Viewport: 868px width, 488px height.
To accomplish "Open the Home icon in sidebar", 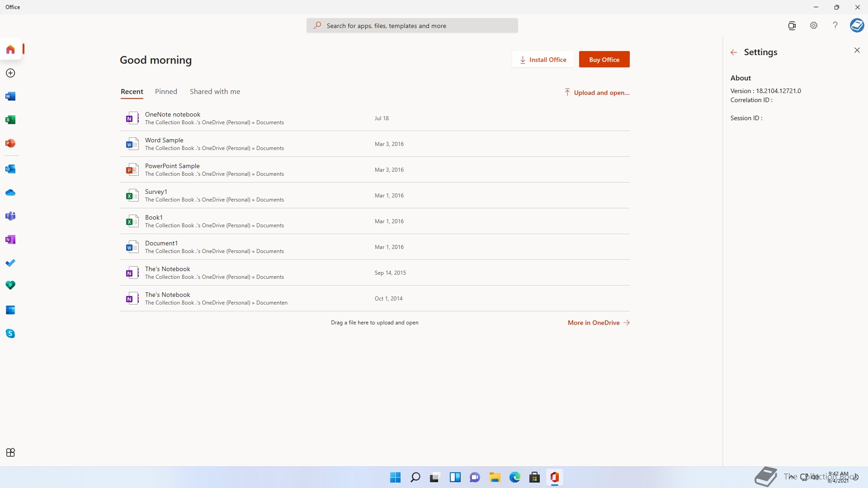I will pyautogui.click(x=10, y=49).
